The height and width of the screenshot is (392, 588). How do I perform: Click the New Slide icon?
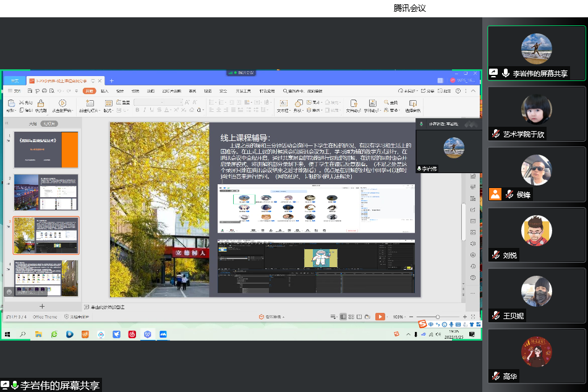click(90, 103)
